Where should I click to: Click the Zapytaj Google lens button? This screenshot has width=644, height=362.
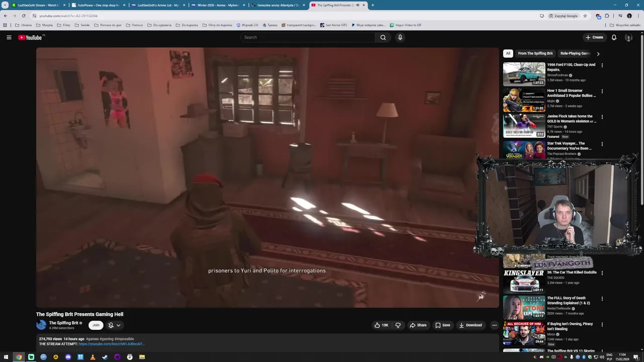563,16
